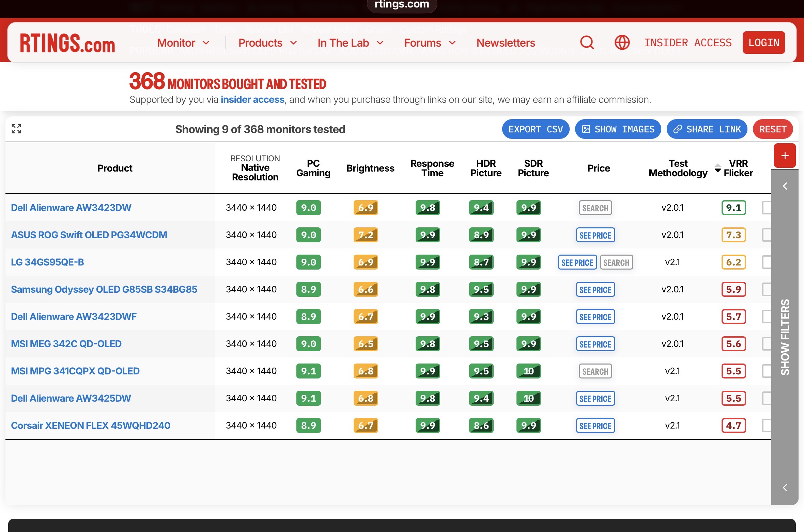Click the fullscreen expand table icon
804x532 pixels.
point(16,129)
